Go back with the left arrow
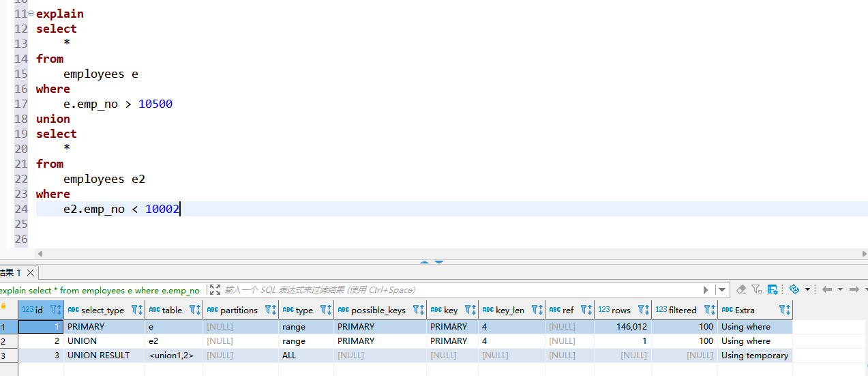 coord(827,289)
